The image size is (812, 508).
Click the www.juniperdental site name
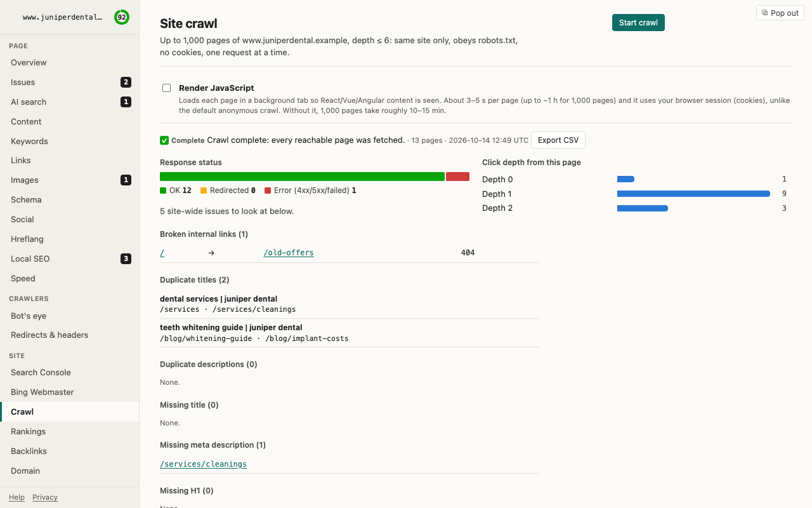62,17
